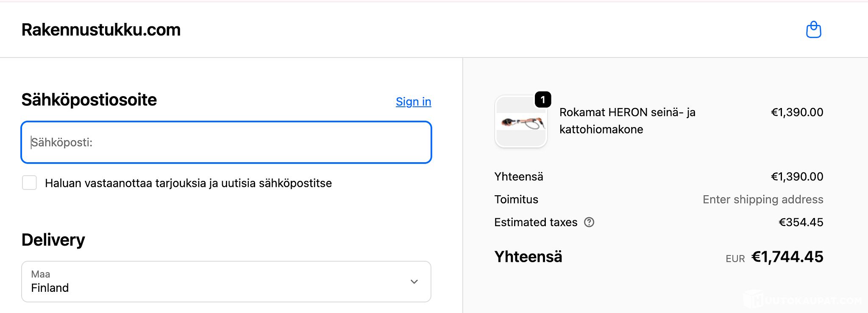
Task: Click the chevron arrow in country selector
Action: [414, 282]
